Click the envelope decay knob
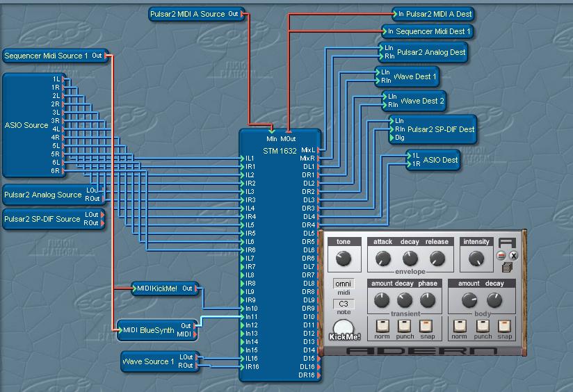 coord(410,259)
